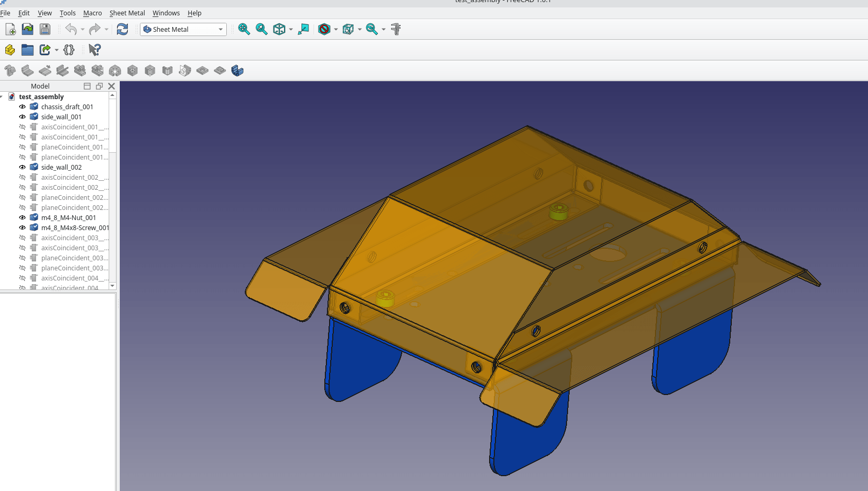Hide the chassis_draft_001 part
This screenshot has height=491, width=868.
coord(22,107)
